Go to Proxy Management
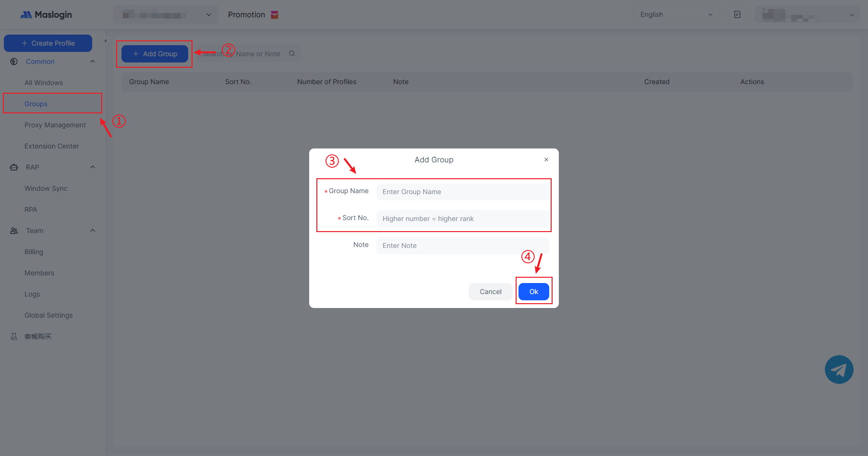 click(55, 125)
